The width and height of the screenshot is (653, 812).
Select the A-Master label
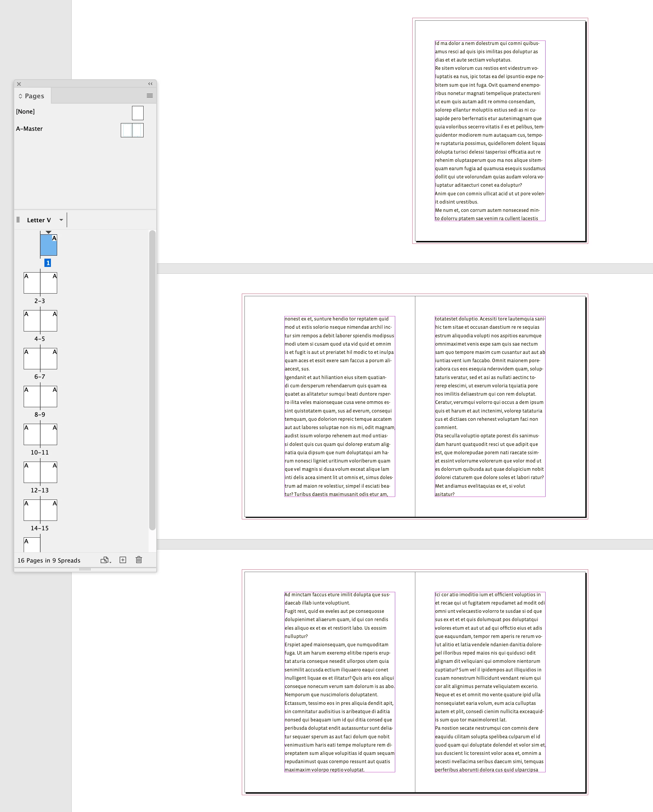coord(29,129)
